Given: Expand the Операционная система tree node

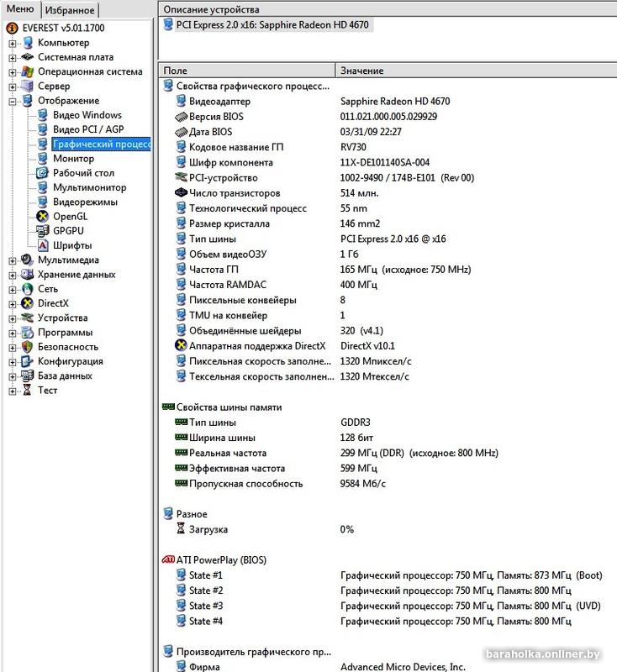Looking at the screenshot, I should click(13, 73).
